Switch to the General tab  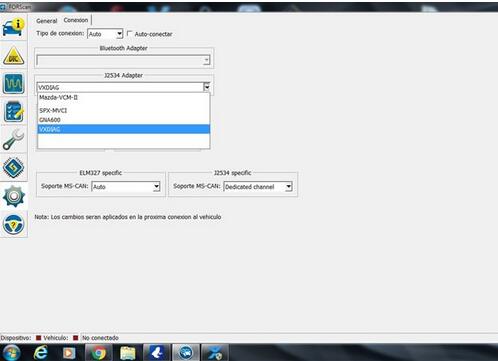(x=47, y=21)
